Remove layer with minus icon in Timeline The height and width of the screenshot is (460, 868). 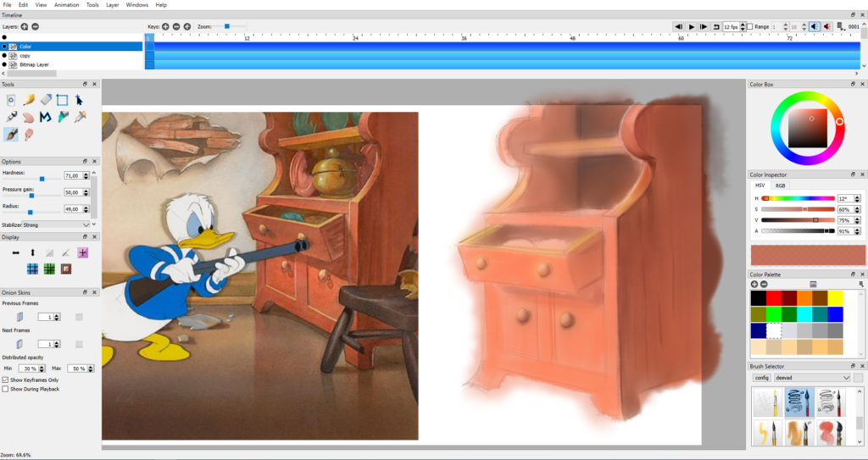tap(35, 26)
